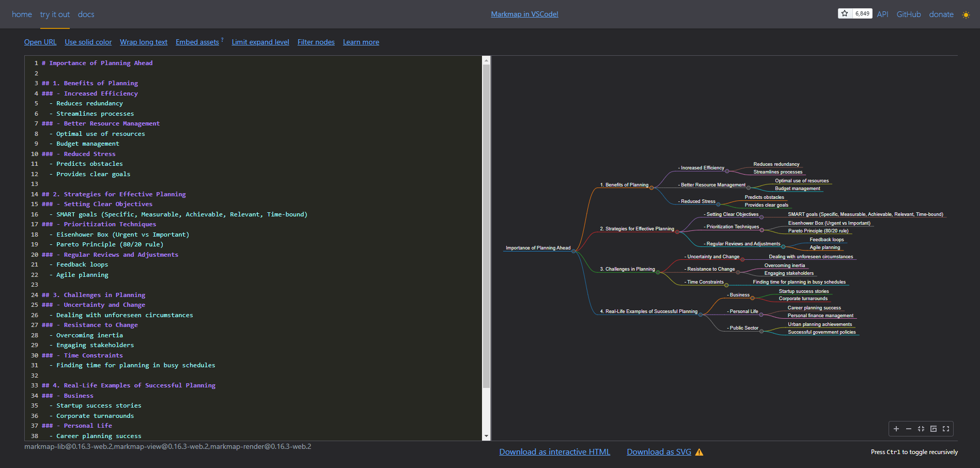
Task: Select the fit-to-window icon
Action: 921,429
